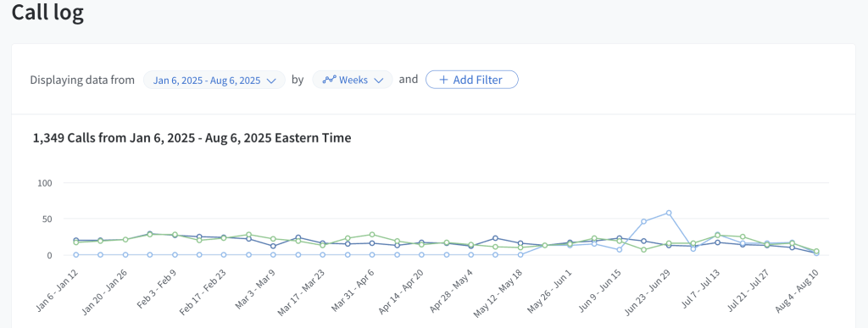Click the green data point at Mar 31 - Apr 6
Screen dimensions: 868x328
[372, 235]
